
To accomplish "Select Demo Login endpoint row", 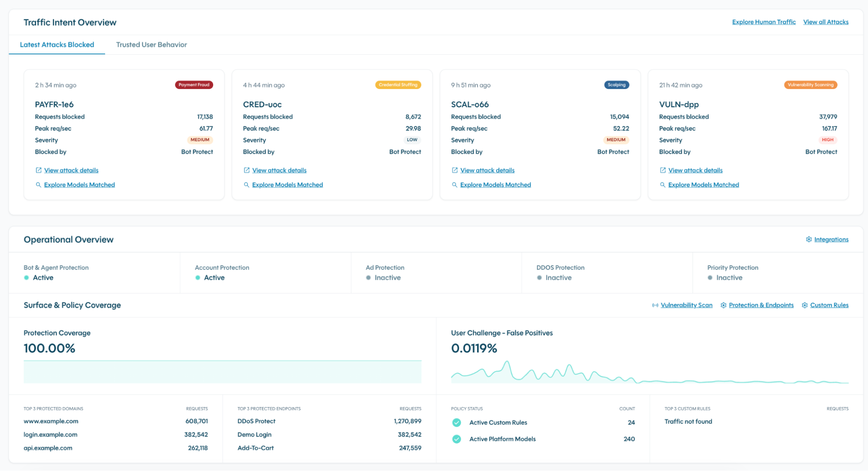I will (x=329, y=435).
